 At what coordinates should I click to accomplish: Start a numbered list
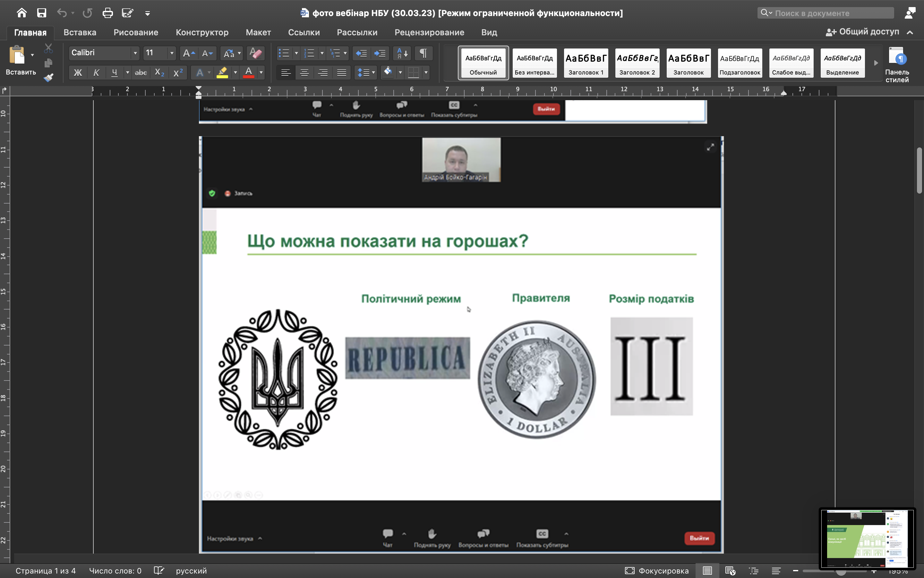pyautogui.click(x=309, y=53)
